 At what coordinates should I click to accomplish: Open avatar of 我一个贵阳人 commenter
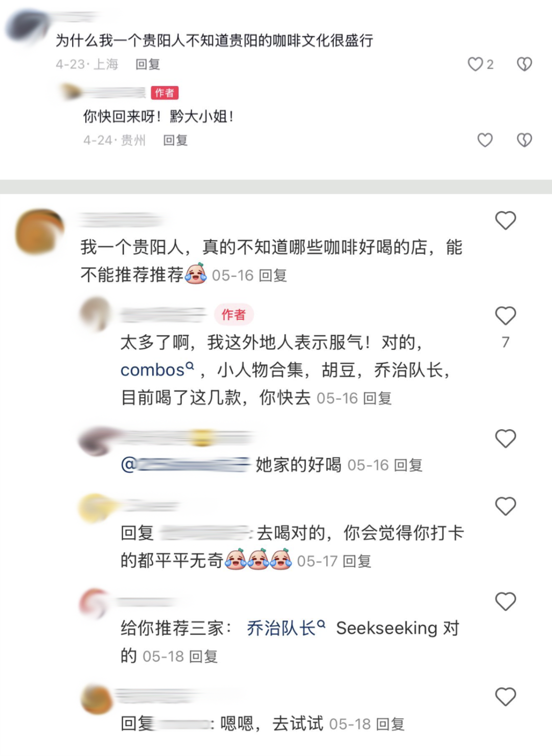(40, 232)
